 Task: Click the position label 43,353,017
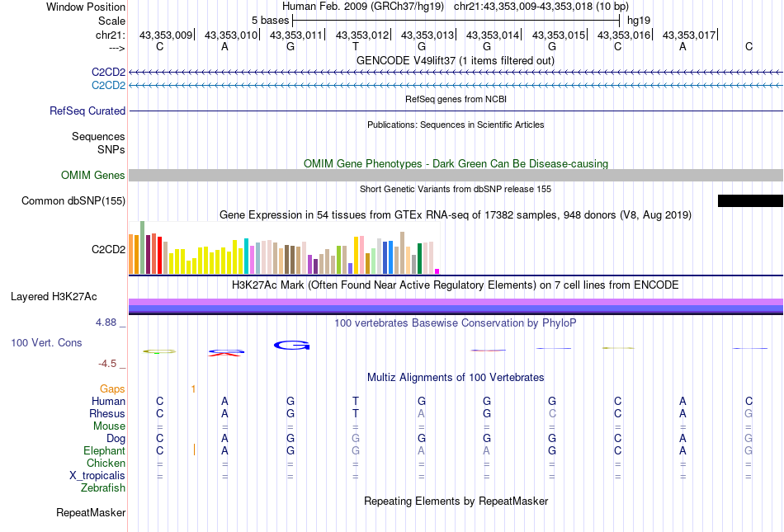click(689, 35)
